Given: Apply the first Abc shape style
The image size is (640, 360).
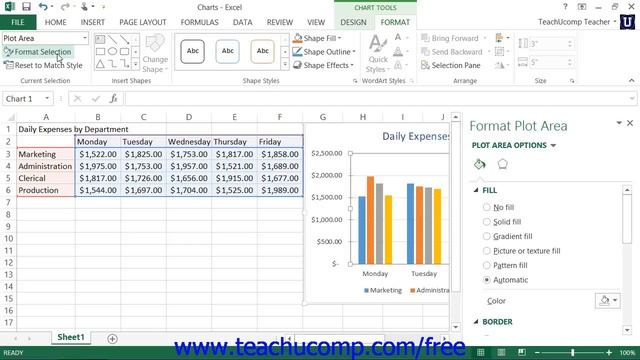Looking at the screenshot, I should coord(192,51).
